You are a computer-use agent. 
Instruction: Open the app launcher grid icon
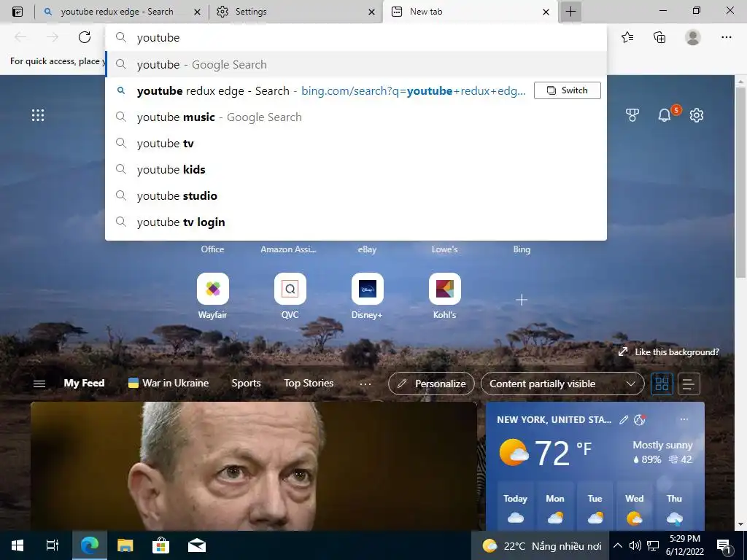click(x=38, y=115)
